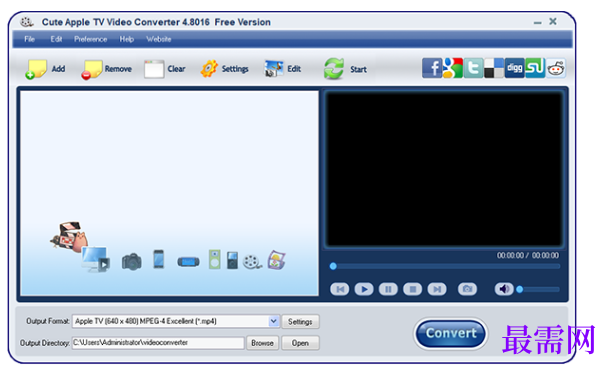614x371 pixels.
Task: Click the green iPod icon
Action: (x=214, y=259)
